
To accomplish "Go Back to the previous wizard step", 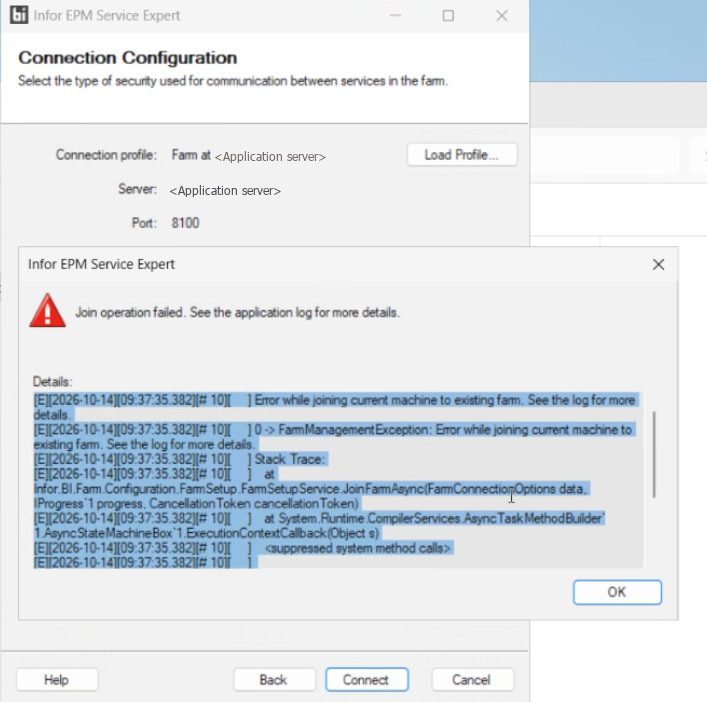I will click(x=274, y=679).
